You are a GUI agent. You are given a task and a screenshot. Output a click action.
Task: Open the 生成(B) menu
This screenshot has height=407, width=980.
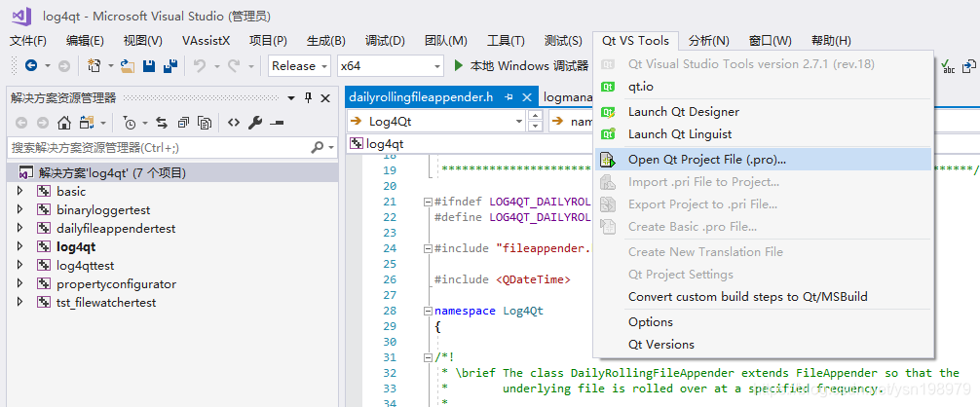tap(326, 41)
